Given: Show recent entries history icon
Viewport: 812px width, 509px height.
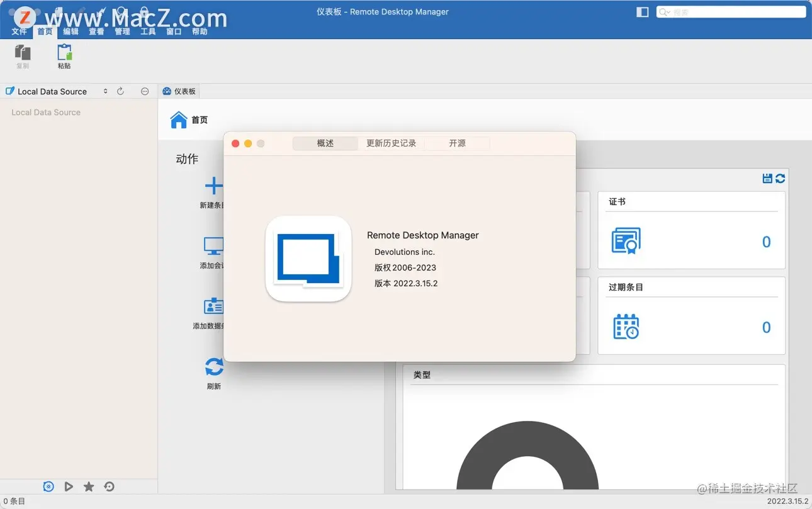Looking at the screenshot, I should click(109, 486).
